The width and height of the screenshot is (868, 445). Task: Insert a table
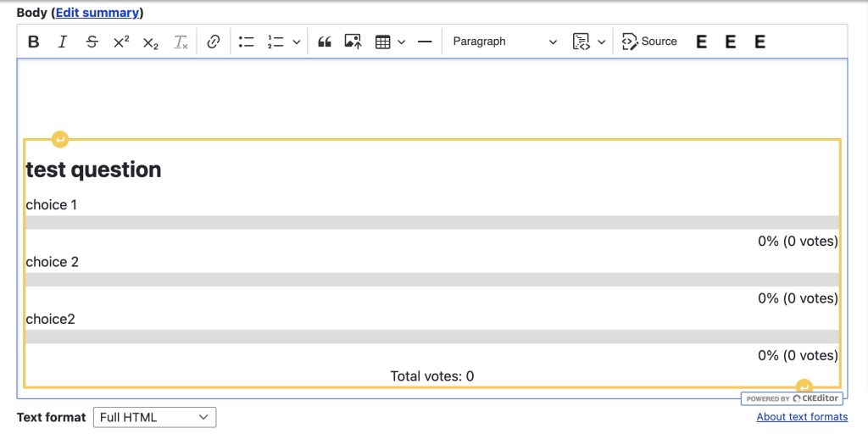click(x=382, y=42)
